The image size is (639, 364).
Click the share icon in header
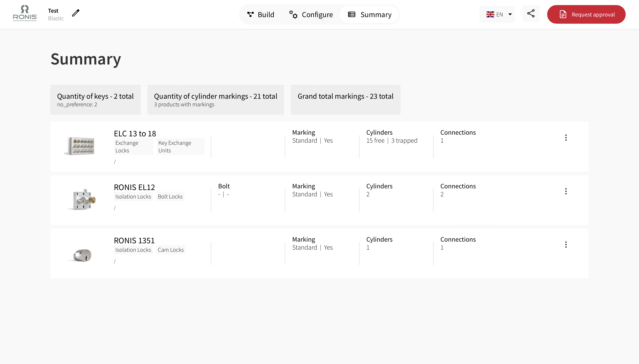pos(531,14)
